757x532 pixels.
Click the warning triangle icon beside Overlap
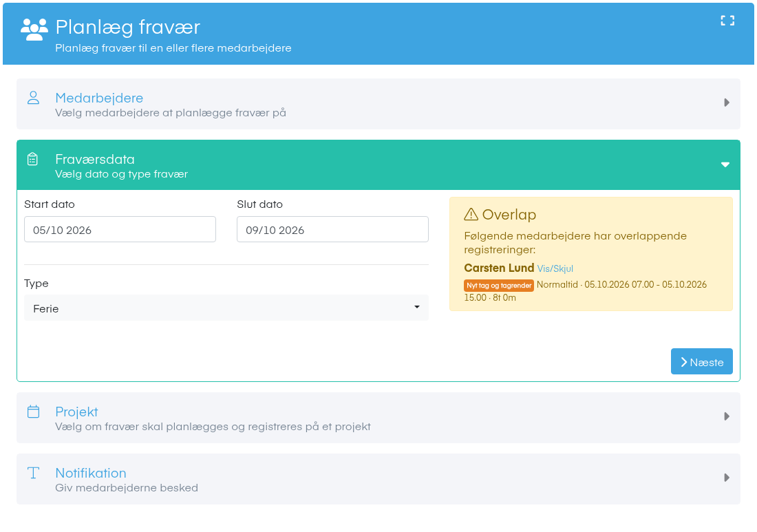click(x=471, y=214)
